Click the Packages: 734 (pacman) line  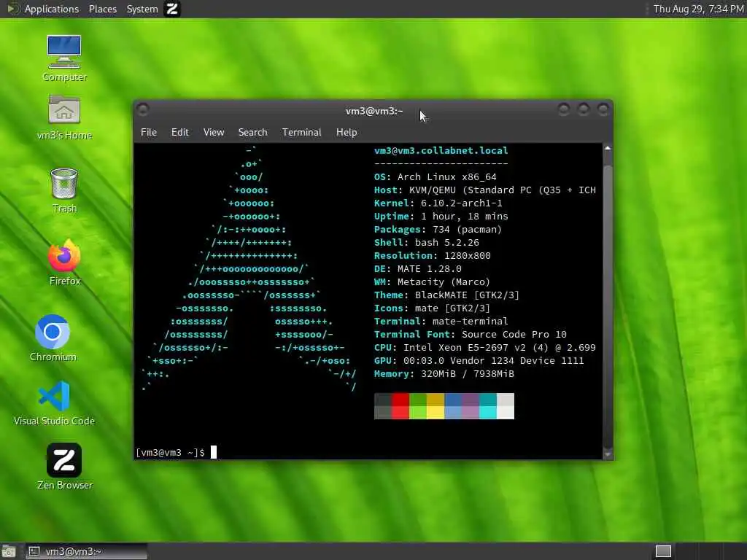[438, 230]
